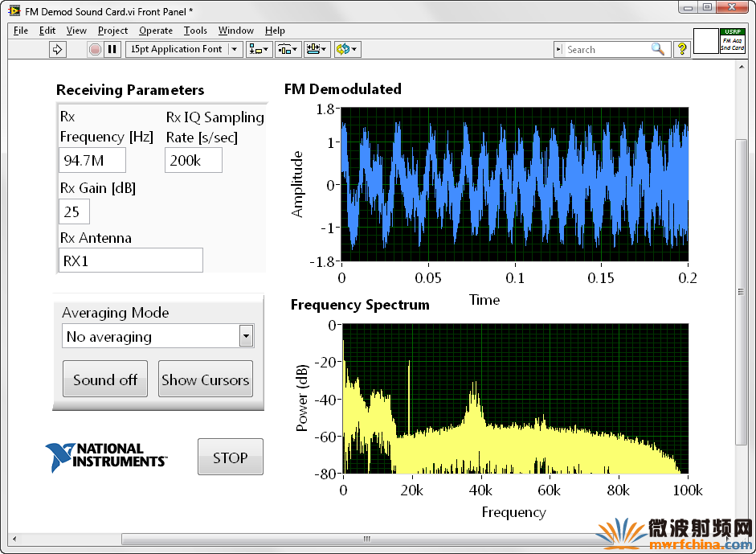Click the Rx Frequency field showing 94.7M
The image size is (756, 554).
(x=92, y=160)
